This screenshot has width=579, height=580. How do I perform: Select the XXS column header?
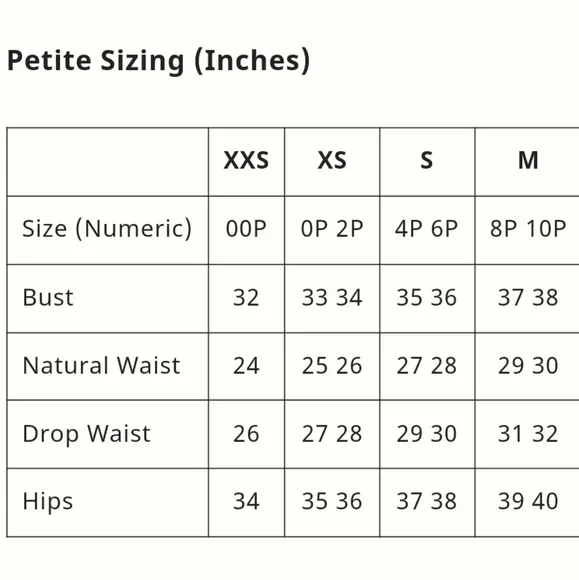pos(246,161)
